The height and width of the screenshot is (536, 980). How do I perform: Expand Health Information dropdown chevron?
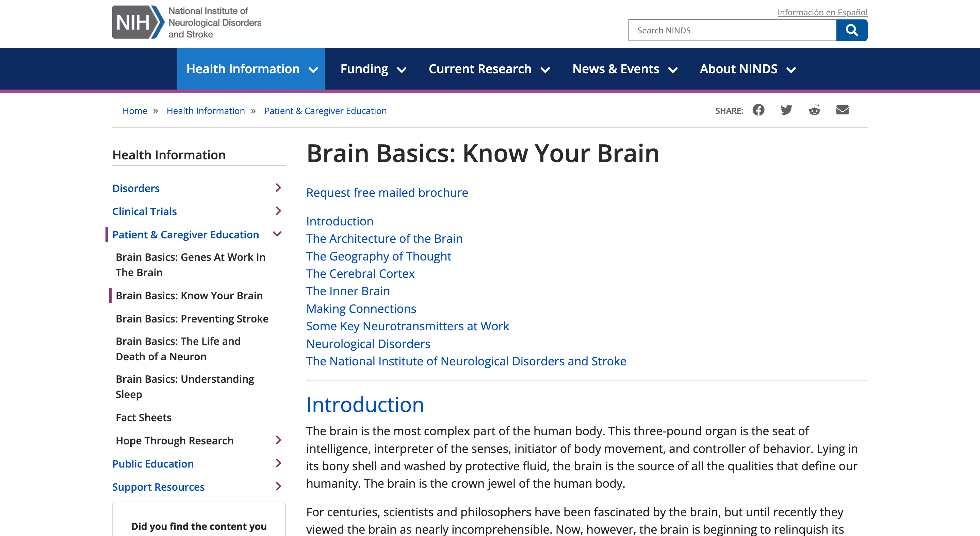click(x=313, y=70)
